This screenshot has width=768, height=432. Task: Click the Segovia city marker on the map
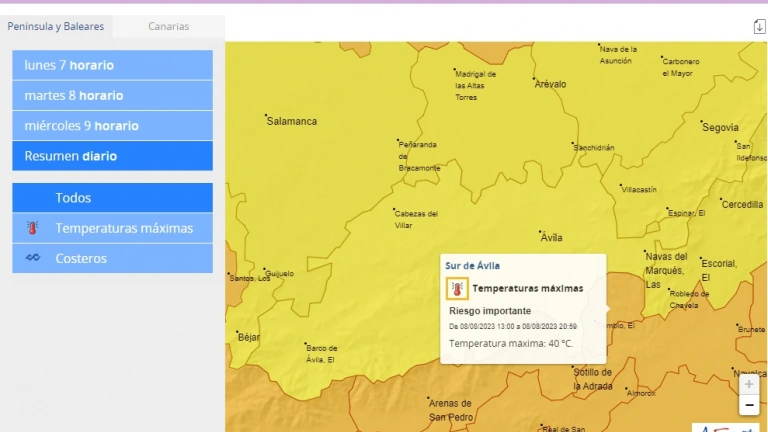[701, 122]
